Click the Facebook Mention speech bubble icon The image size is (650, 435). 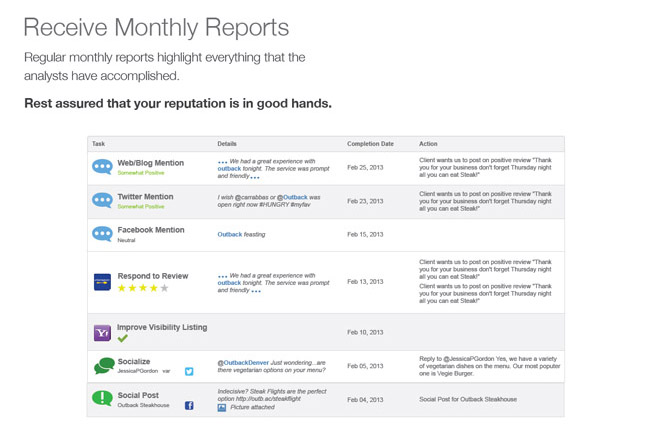click(102, 234)
